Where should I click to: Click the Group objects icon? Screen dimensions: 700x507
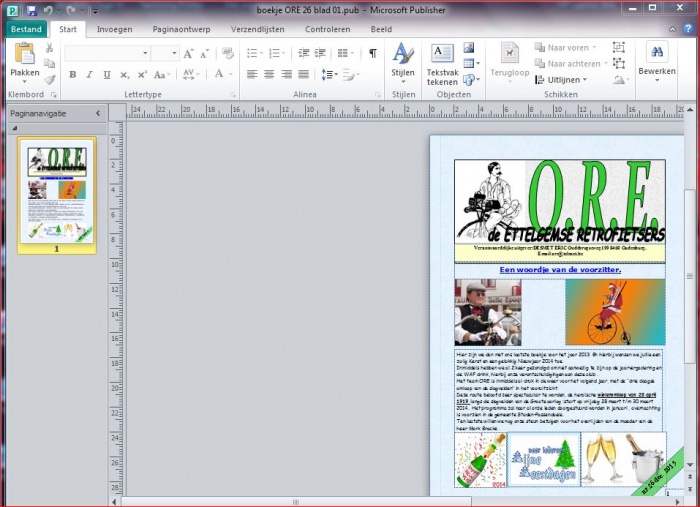pos(619,47)
